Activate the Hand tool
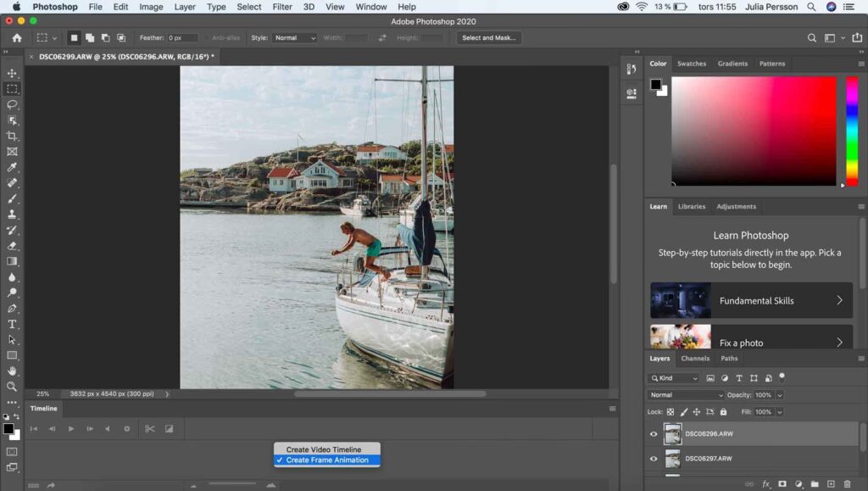The width and height of the screenshot is (868, 491). tap(12, 371)
